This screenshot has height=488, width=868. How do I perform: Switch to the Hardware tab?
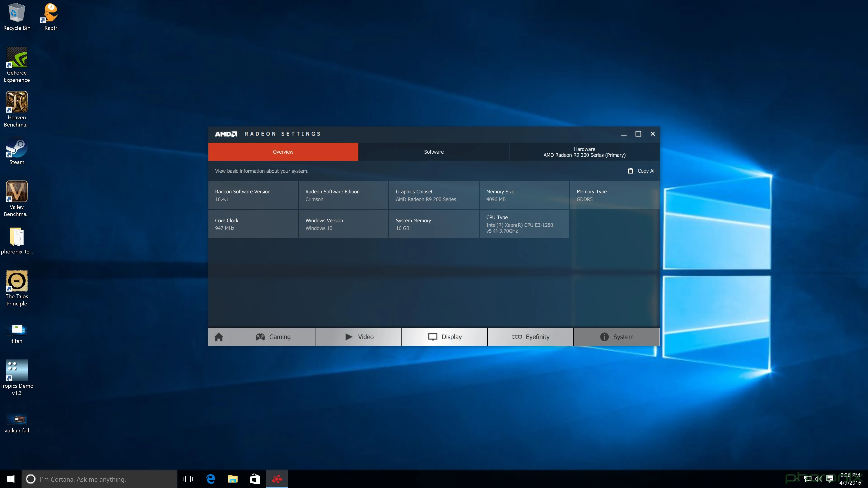(x=584, y=152)
